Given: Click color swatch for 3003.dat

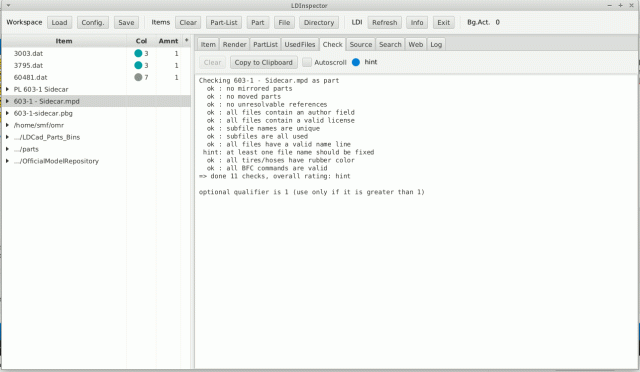Looking at the screenshot, I should 138,53.
